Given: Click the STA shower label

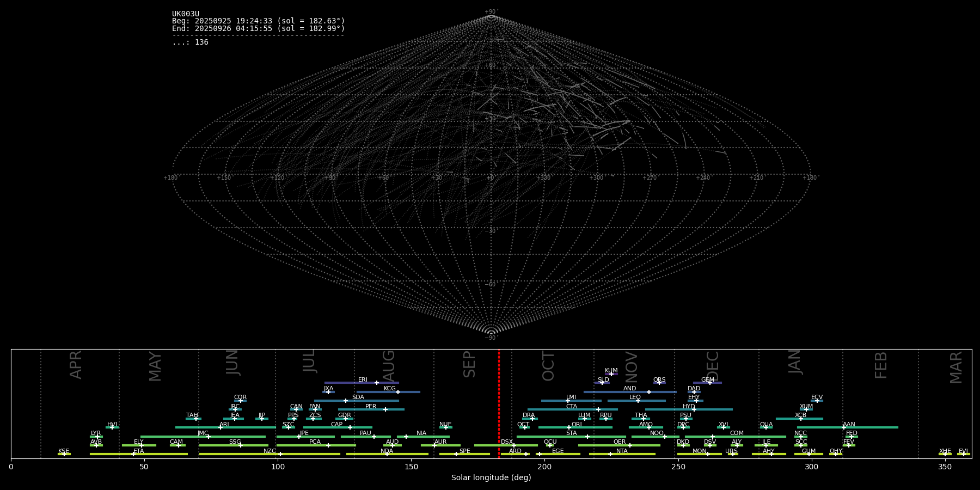Looking at the screenshot, I should point(571,433).
